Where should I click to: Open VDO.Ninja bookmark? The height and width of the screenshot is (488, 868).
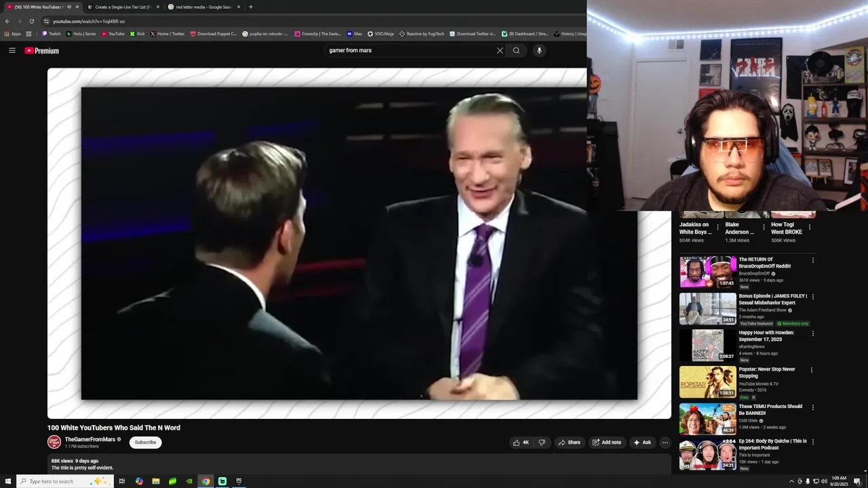point(380,34)
